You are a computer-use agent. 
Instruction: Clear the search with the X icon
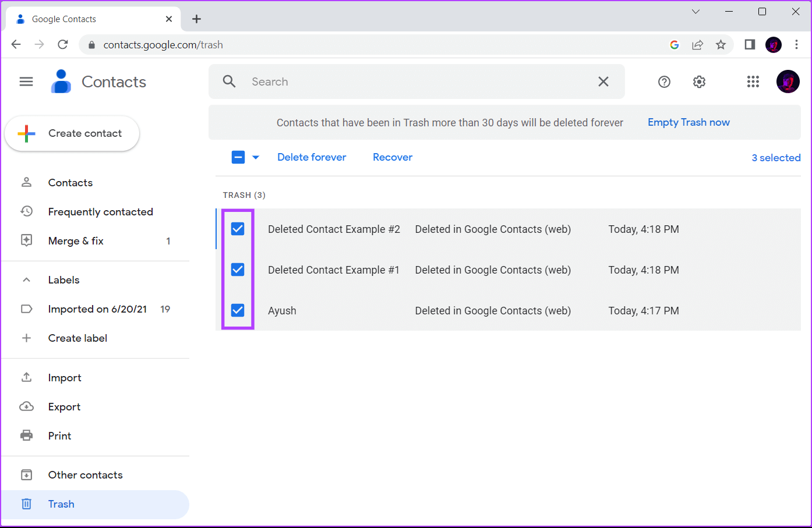(603, 81)
